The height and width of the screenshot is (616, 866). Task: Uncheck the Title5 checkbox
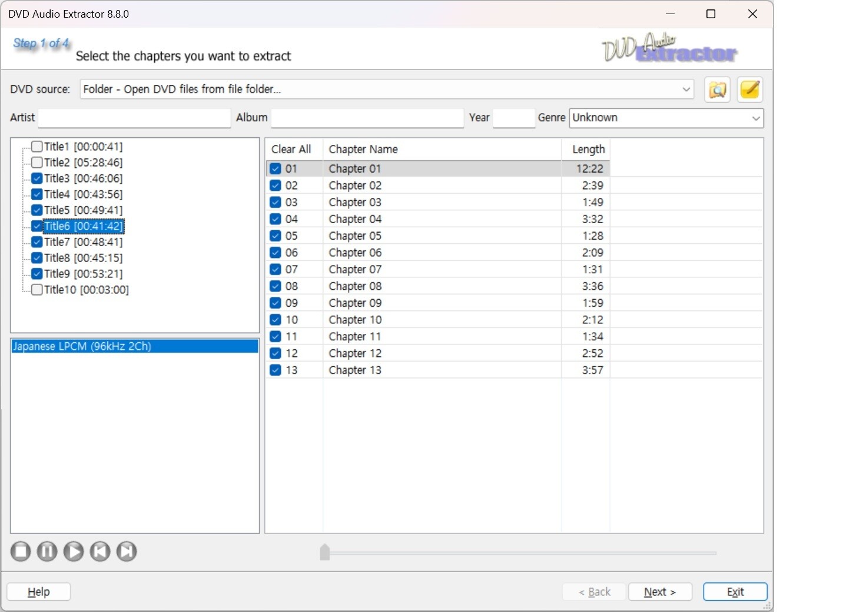(x=37, y=210)
